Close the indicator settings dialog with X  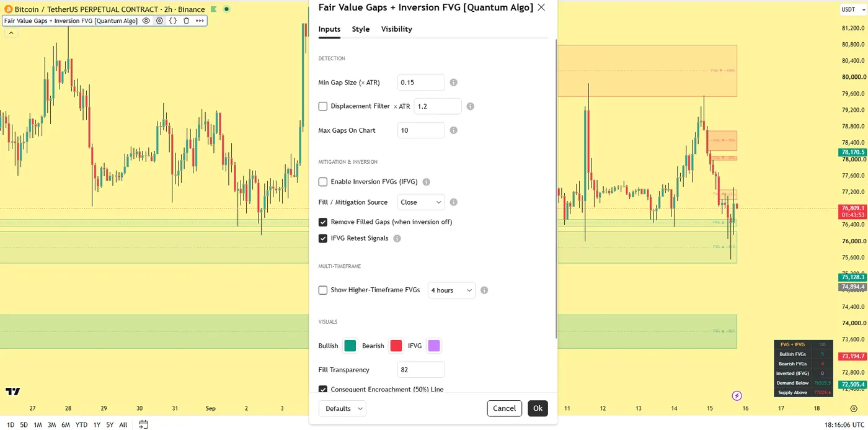pos(541,7)
